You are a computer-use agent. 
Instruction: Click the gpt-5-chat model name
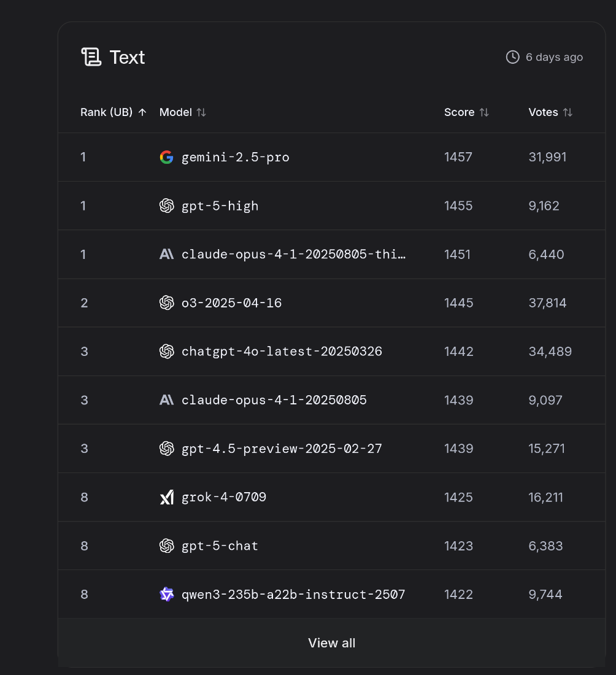pos(220,546)
